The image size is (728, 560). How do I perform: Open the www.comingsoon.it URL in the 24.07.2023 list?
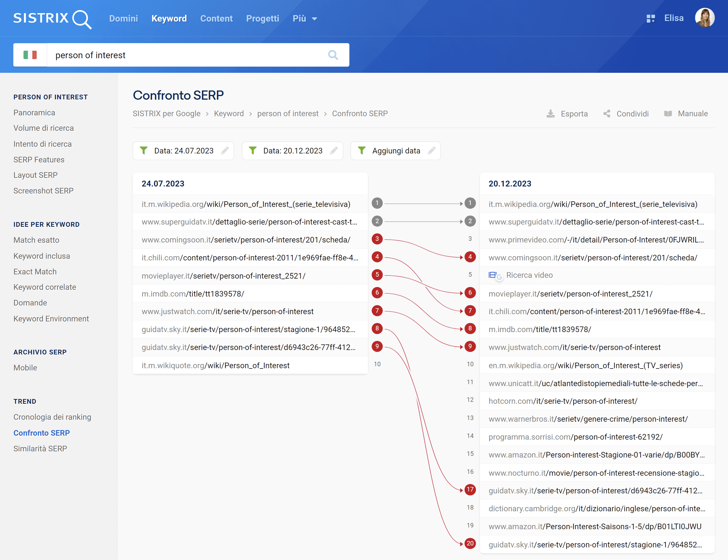[x=246, y=240]
